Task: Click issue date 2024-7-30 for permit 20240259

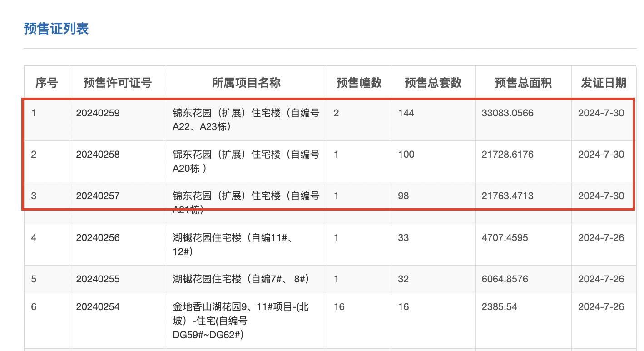Action: [x=601, y=113]
